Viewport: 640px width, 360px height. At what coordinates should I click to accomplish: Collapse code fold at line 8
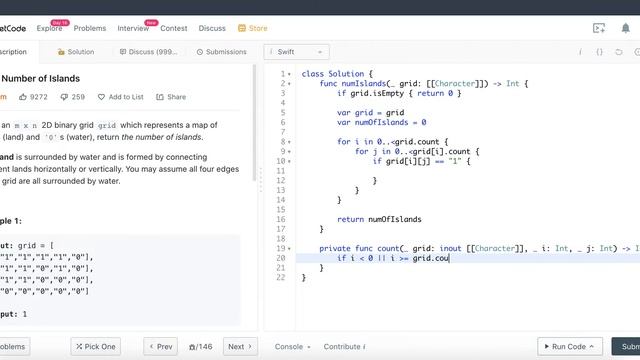coord(289,142)
